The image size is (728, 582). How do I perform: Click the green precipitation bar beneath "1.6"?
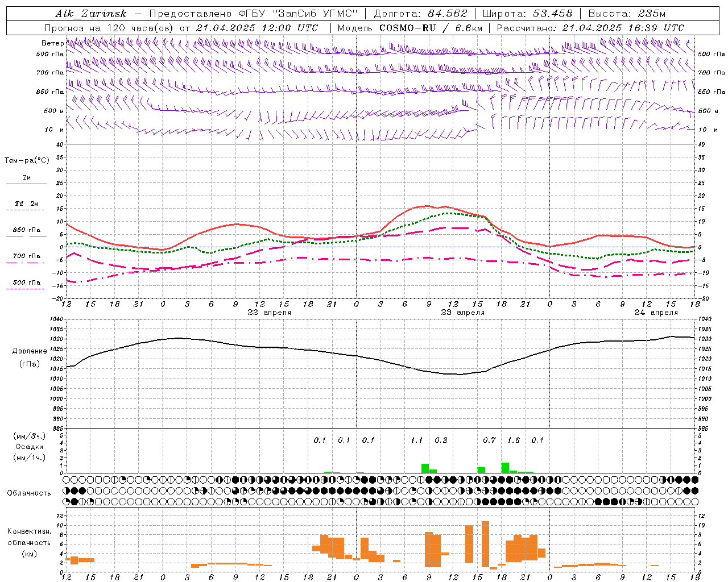coord(505,468)
